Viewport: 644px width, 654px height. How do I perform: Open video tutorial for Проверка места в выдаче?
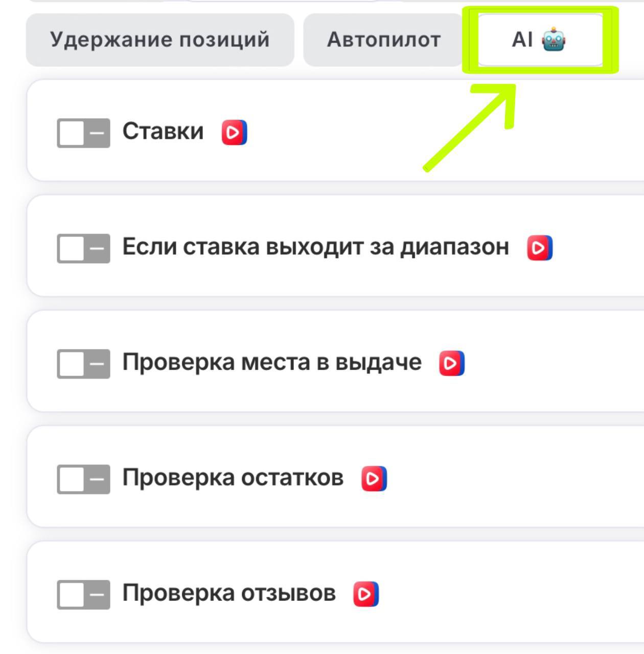452,363
